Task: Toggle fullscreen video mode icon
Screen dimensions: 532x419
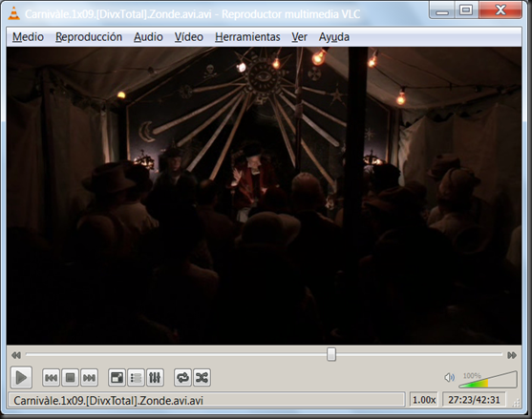Action: coord(117,377)
